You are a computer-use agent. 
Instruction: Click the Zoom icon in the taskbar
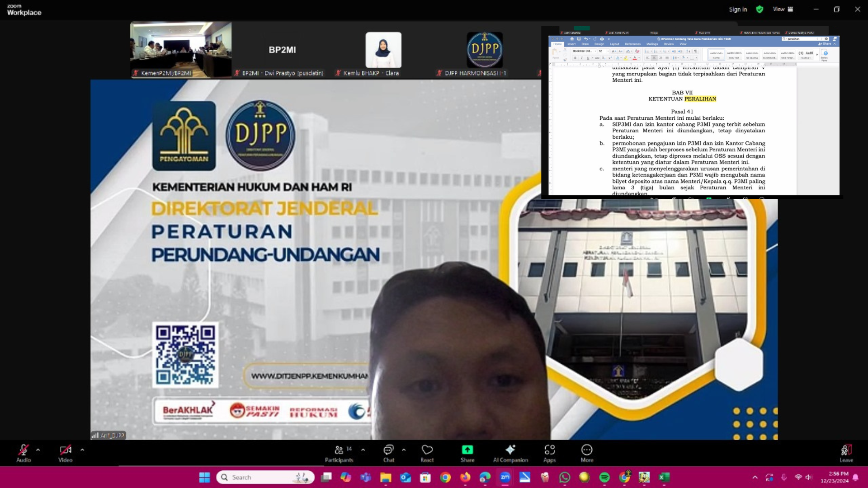[505, 477]
